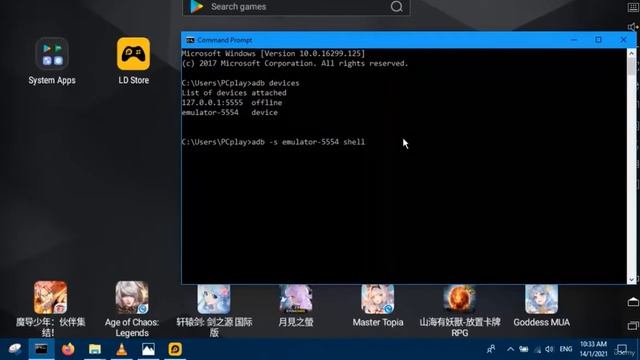Image resolution: width=640 pixels, height=360 pixels.
Task: Click the emulator keyboard mapping icon
Action: 633,8
